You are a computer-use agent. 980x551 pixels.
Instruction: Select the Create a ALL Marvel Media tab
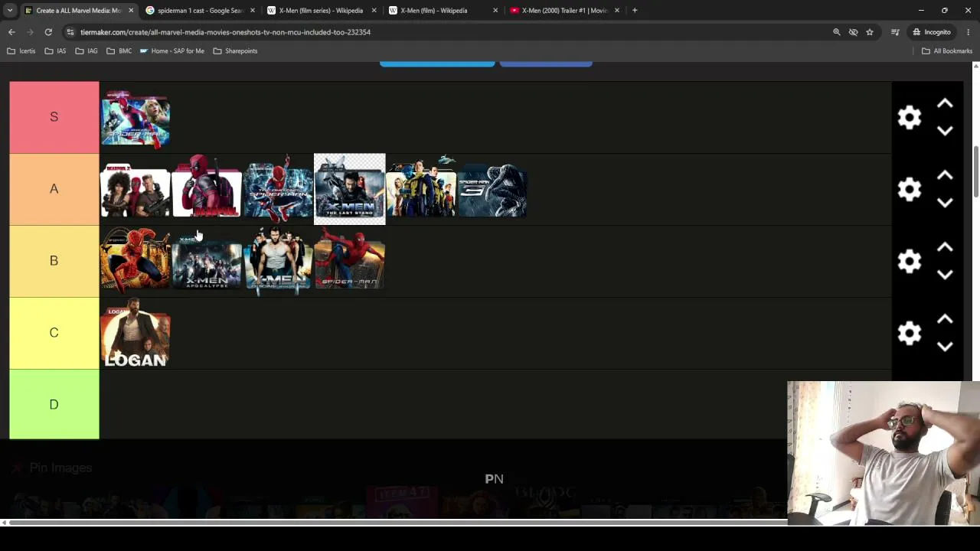pyautogui.click(x=78, y=11)
